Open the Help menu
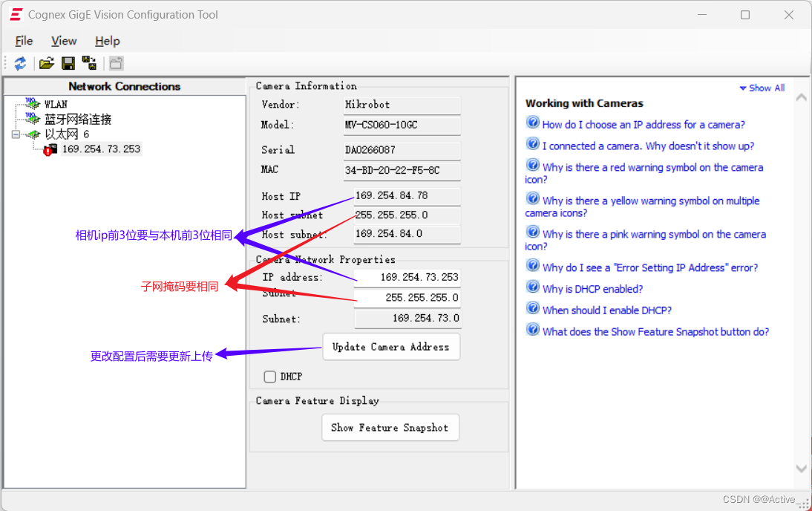The image size is (812, 511). tap(107, 41)
